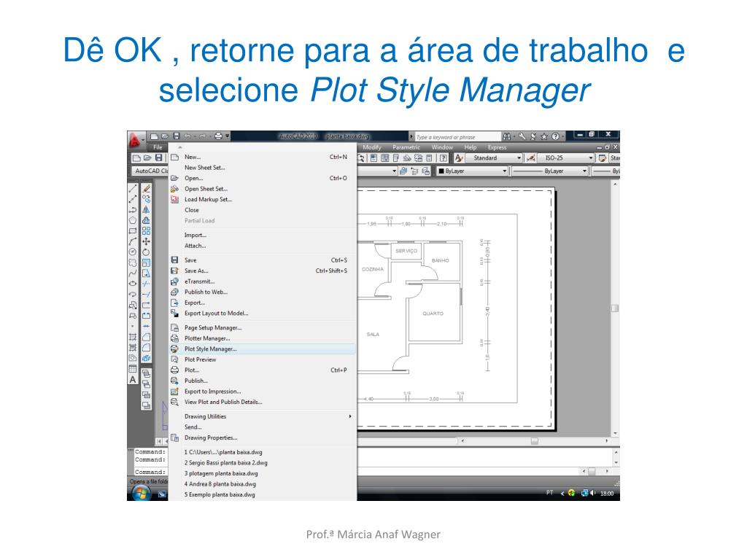Viewport: 747px width, 560px height.
Task: Click the taskbar clock showing 18:00
Action: click(607, 494)
